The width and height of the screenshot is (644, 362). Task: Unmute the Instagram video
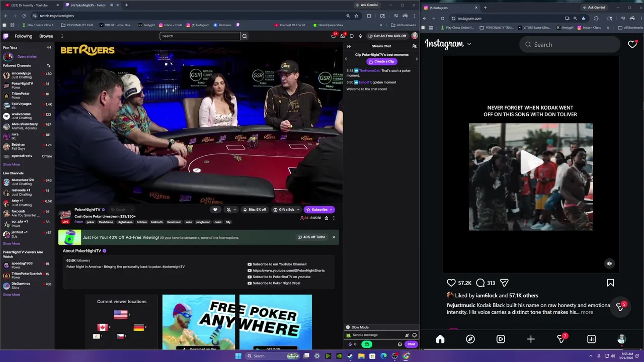pos(609,263)
